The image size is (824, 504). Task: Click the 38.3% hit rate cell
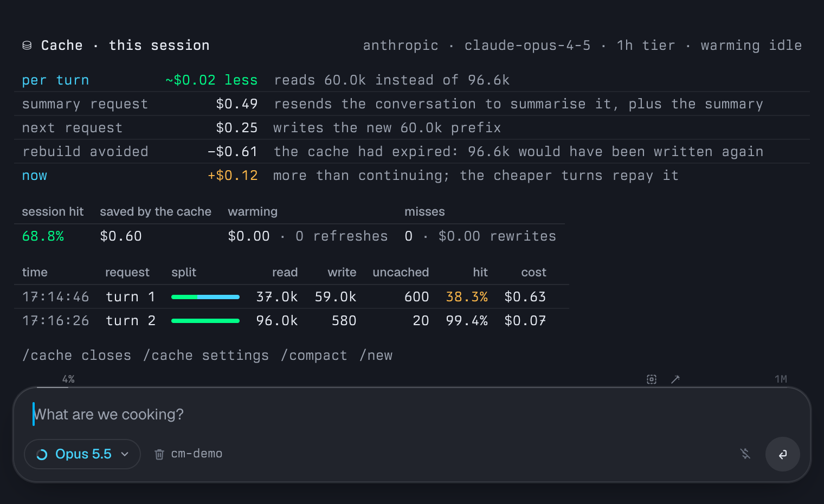[x=467, y=297]
